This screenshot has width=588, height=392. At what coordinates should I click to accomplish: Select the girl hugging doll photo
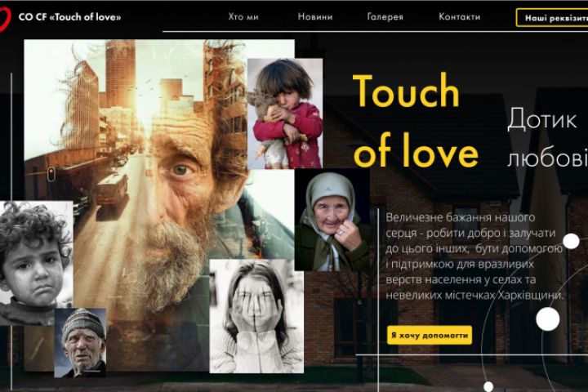pyautogui.click(x=285, y=114)
